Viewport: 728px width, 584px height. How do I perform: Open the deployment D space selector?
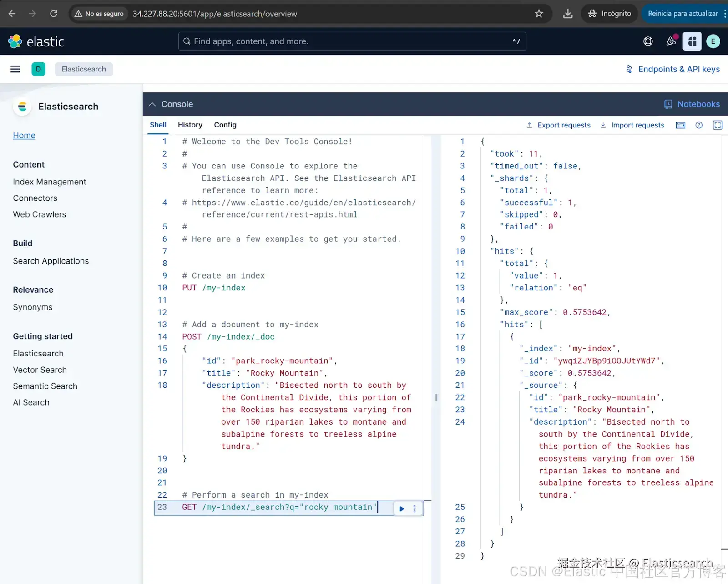pyautogui.click(x=38, y=69)
